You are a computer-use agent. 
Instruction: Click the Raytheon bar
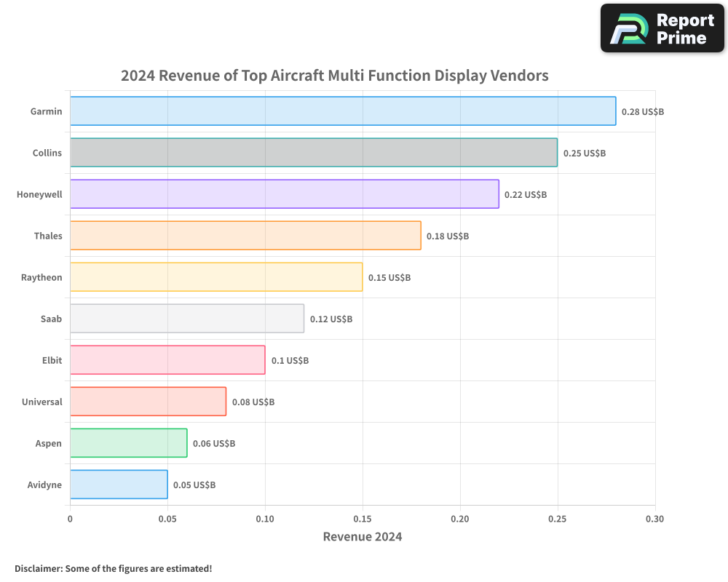pyautogui.click(x=215, y=277)
